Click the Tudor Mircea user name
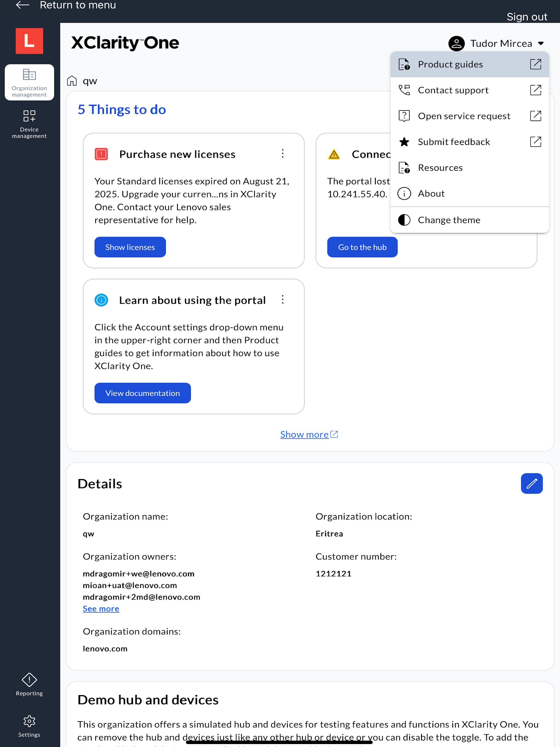 click(x=501, y=43)
